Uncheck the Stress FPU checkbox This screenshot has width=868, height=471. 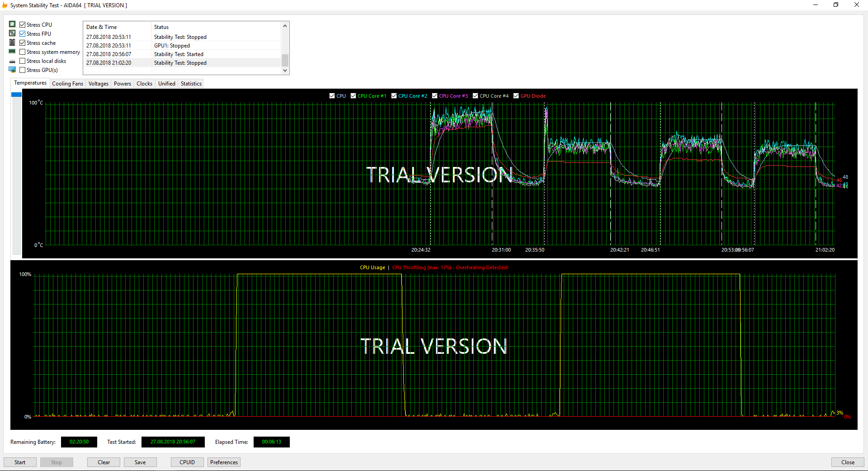coord(22,34)
